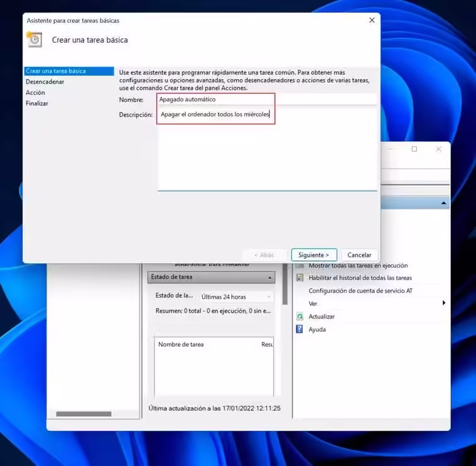This screenshot has width=476, height=466.
Task: Click the vertical scrollbar in center pane
Action: [284, 284]
